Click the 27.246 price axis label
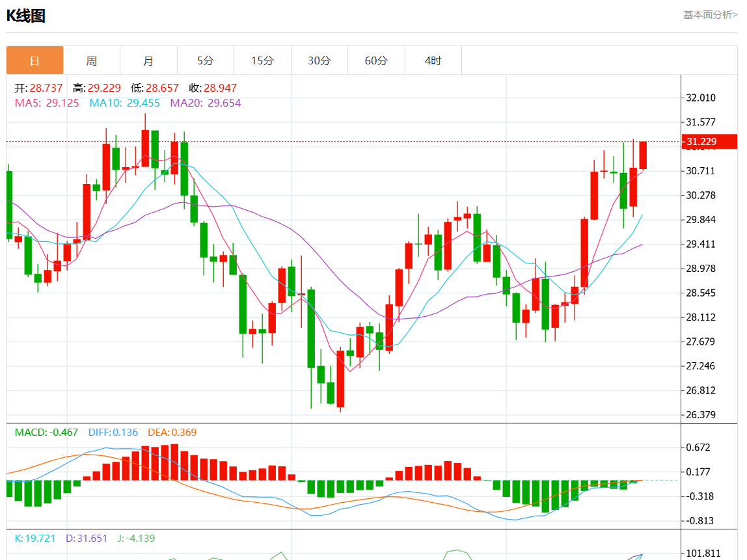Image resolution: width=747 pixels, height=560 pixels. pos(700,366)
